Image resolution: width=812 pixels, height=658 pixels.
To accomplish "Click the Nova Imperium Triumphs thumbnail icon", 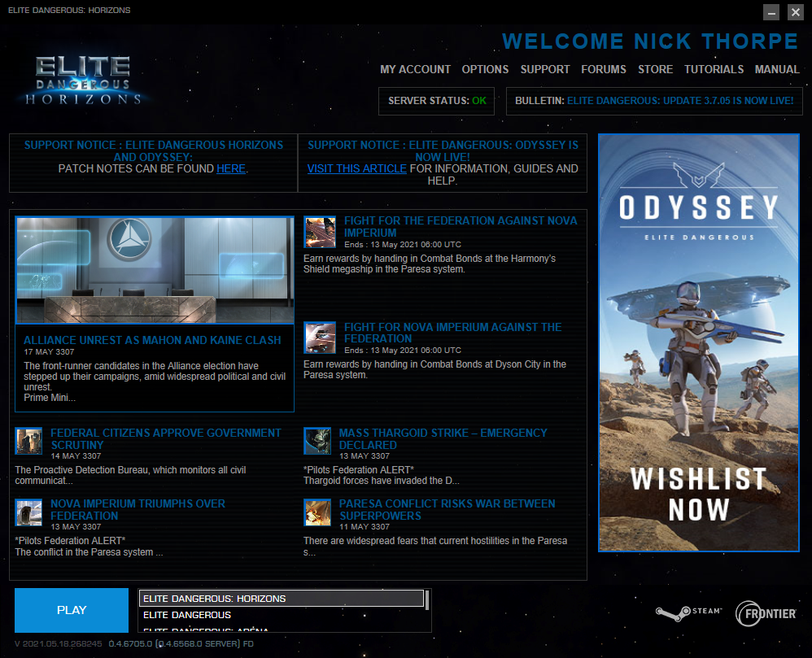I will pos(28,512).
